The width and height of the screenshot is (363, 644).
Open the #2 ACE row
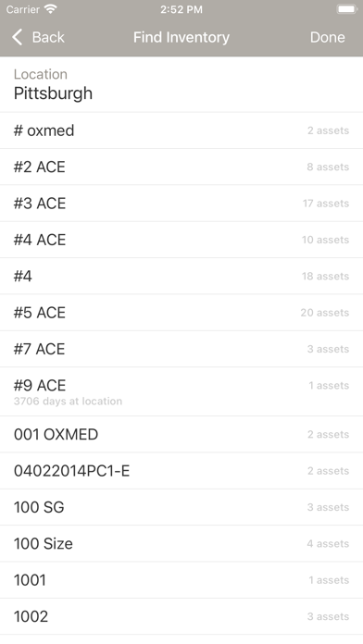tap(181, 167)
